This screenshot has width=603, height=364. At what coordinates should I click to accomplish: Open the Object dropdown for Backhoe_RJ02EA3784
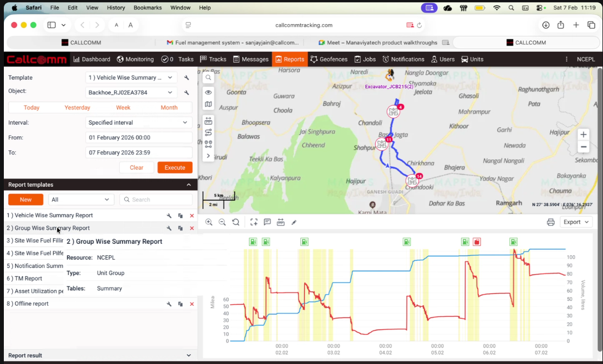pyautogui.click(x=131, y=92)
